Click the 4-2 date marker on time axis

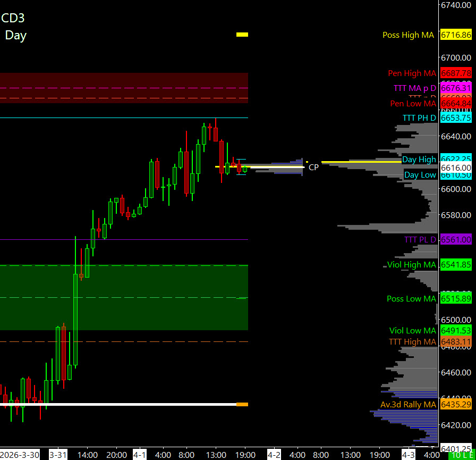coord(274,455)
